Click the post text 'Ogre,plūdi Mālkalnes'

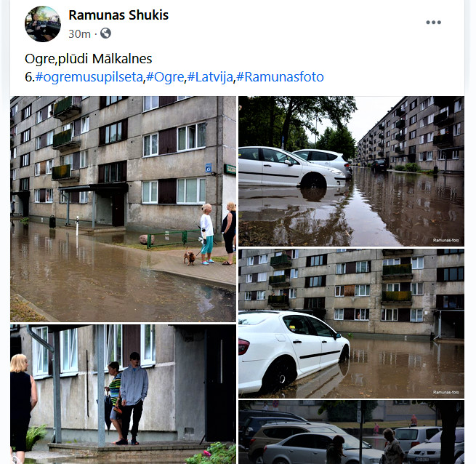(x=89, y=59)
